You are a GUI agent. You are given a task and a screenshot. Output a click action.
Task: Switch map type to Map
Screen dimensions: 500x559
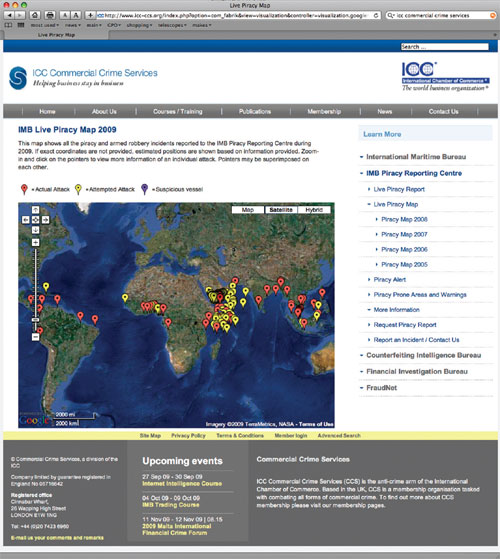point(248,210)
